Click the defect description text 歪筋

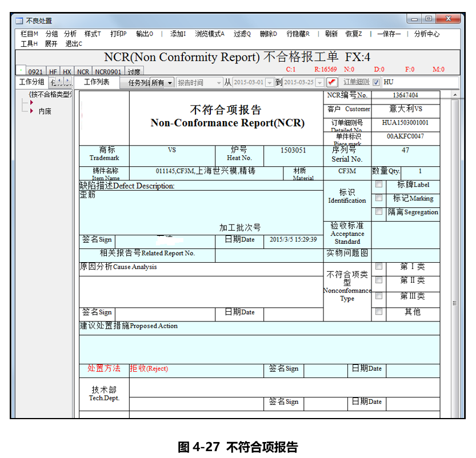tap(87, 195)
